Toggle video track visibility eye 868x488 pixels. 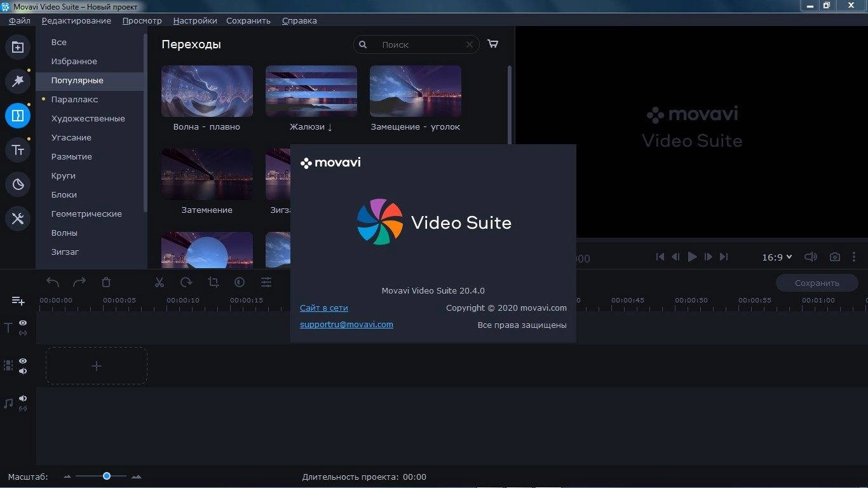point(23,361)
